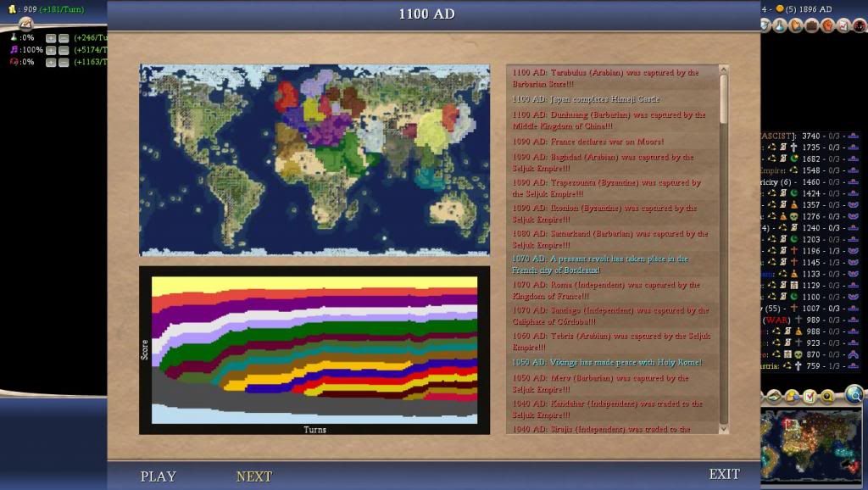Click NEXT to advance the replay
This screenshot has width=868, height=490.
[x=254, y=476]
